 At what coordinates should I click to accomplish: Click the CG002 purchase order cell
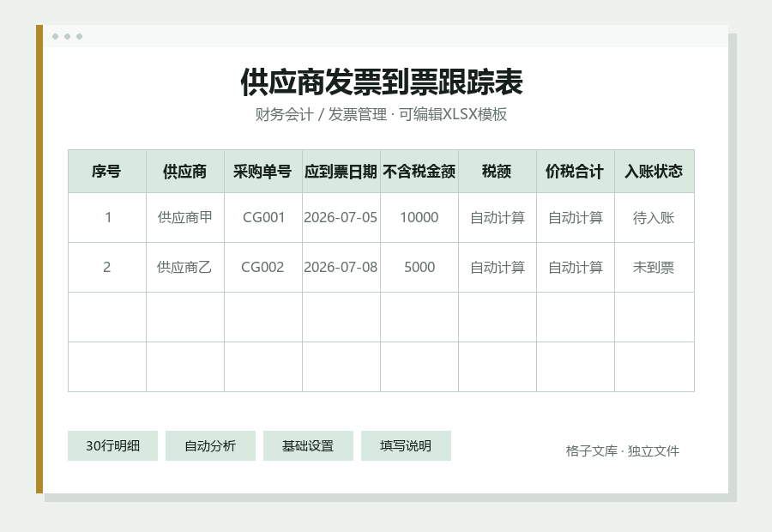point(263,268)
